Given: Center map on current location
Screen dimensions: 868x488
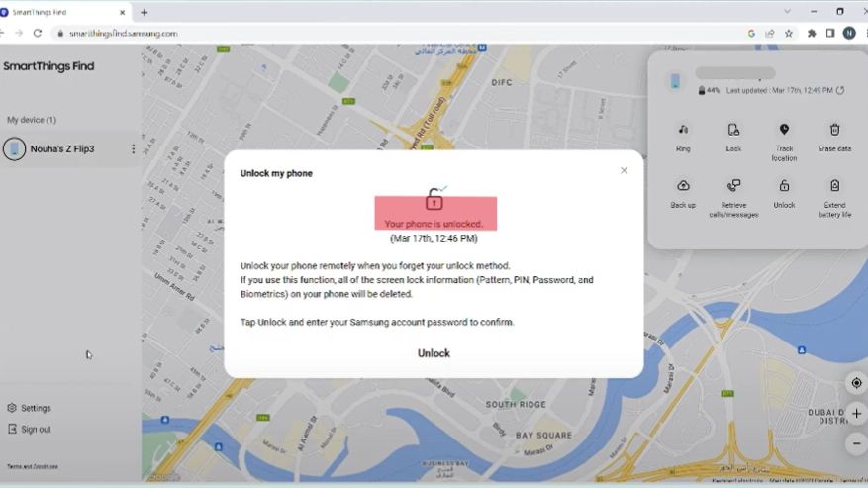Looking at the screenshot, I should 856,383.
